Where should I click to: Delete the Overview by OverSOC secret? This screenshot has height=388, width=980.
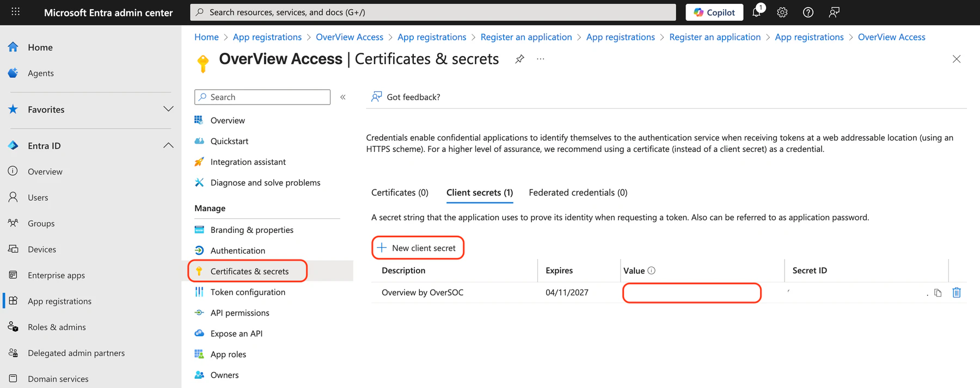point(956,293)
